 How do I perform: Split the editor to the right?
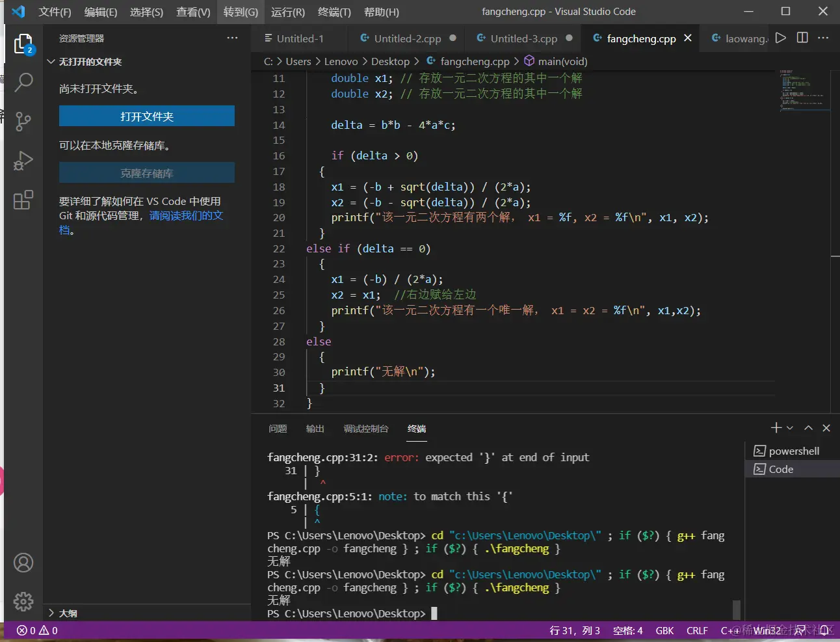pyautogui.click(x=802, y=38)
